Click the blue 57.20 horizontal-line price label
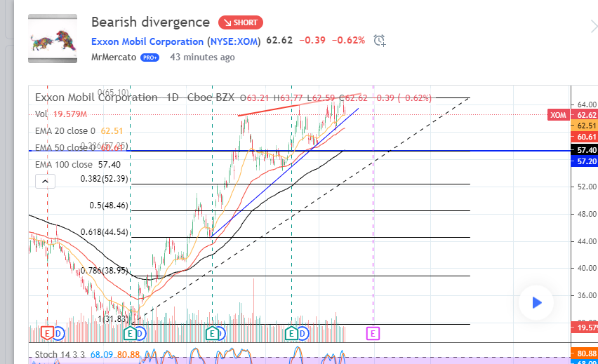Viewport: 598px width, 364px height. 585,161
